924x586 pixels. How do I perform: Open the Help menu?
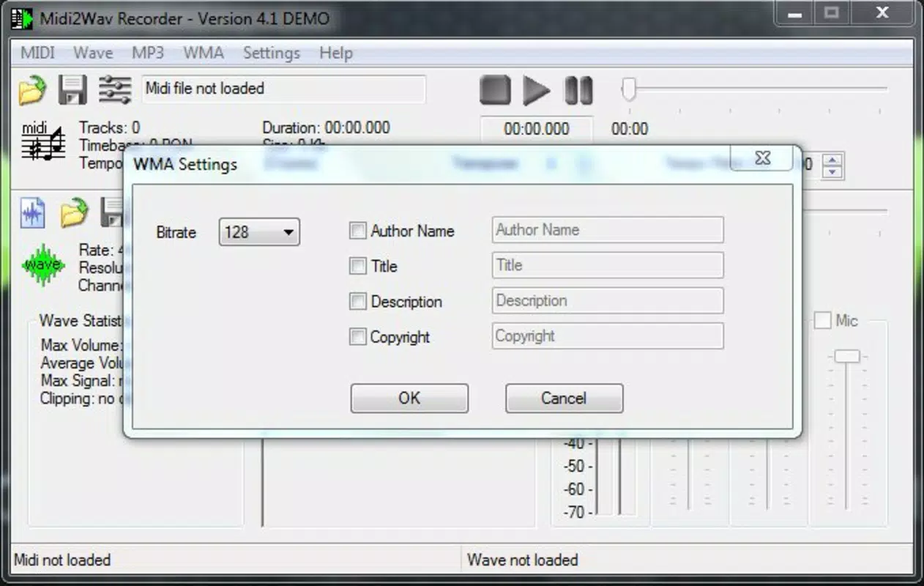click(x=336, y=53)
